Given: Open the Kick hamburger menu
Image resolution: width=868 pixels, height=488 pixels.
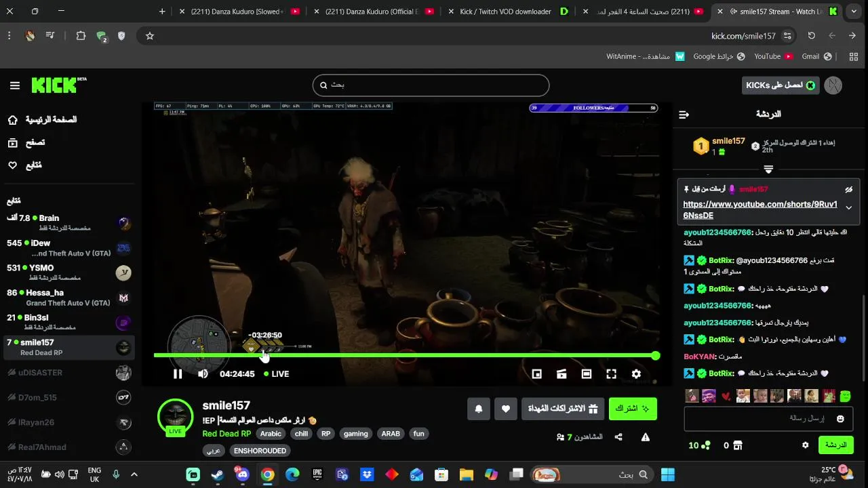Looking at the screenshot, I should (15, 85).
